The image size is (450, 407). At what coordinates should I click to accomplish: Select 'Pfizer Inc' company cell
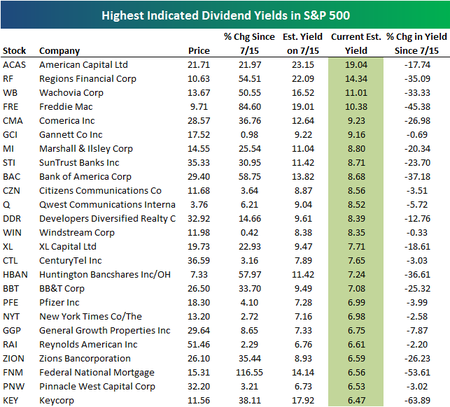[59, 303]
